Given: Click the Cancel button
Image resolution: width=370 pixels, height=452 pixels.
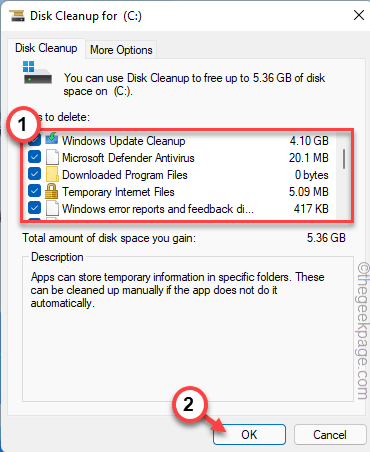Looking at the screenshot, I should click(x=330, y=434).
